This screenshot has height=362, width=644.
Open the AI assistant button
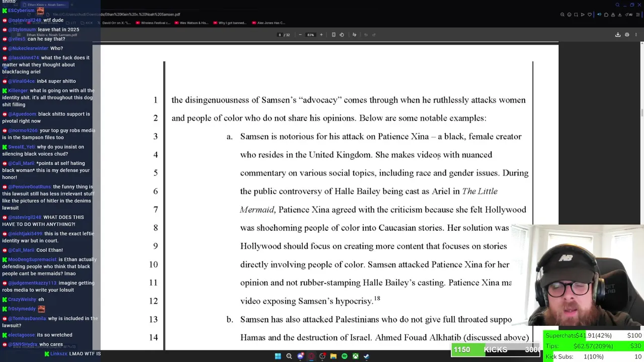click(x=629, y=15)
